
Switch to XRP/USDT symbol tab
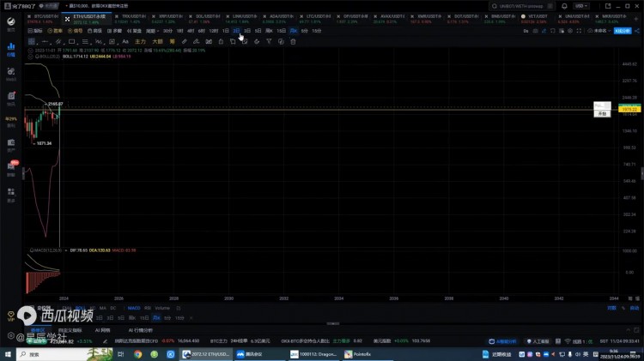click(x=167, y=19)
